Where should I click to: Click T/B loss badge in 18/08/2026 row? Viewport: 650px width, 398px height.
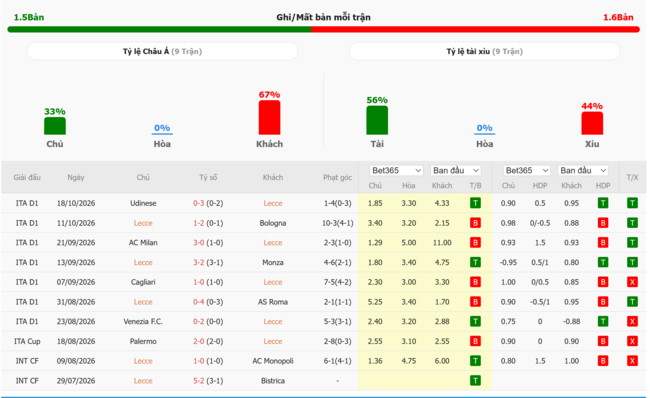point(475,341)
